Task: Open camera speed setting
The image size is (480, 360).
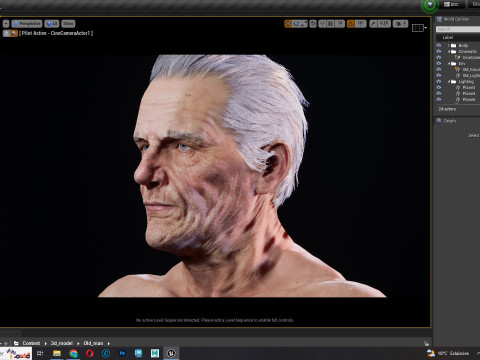Action: click(400, 24)
